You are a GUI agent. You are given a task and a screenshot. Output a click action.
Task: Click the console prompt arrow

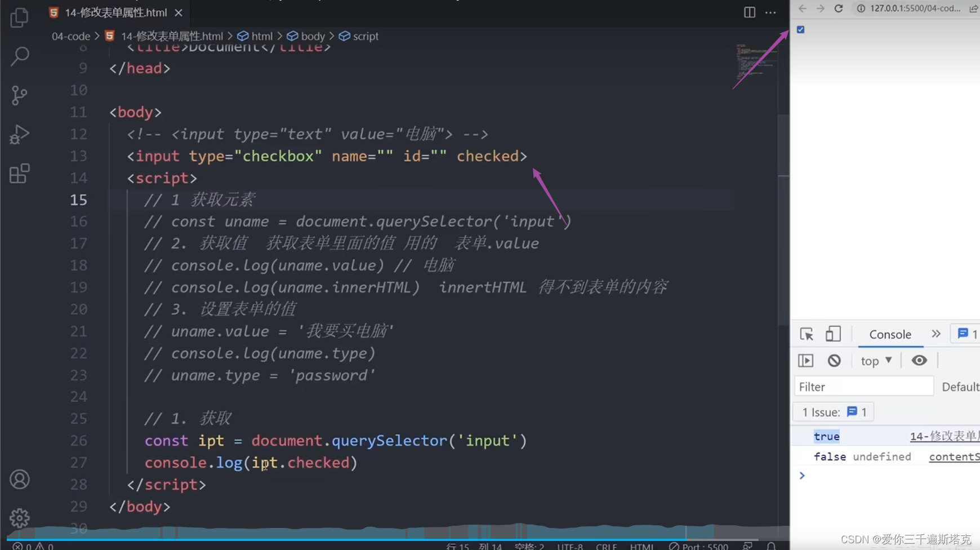pyautogui.click(x=802, y=476)
